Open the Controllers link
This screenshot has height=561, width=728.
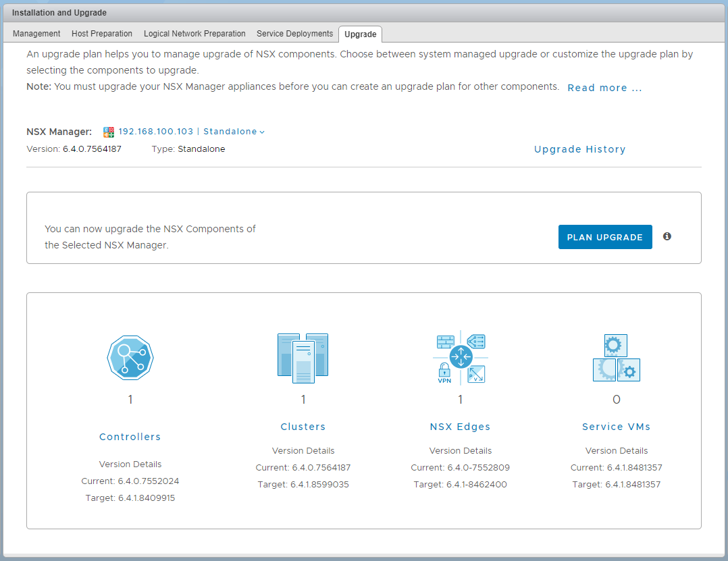point(130,437)
